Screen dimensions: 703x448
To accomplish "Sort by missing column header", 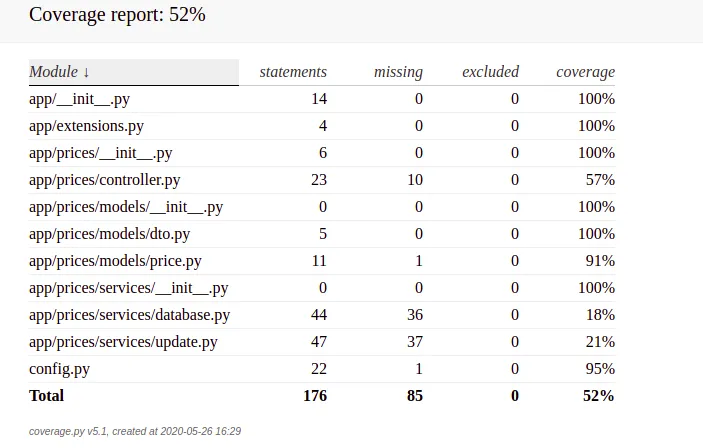I will click(398, 72).
